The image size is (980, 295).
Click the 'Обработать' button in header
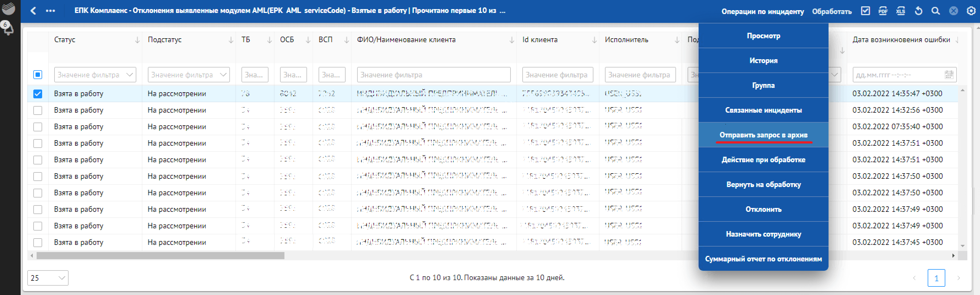(832, 11)
